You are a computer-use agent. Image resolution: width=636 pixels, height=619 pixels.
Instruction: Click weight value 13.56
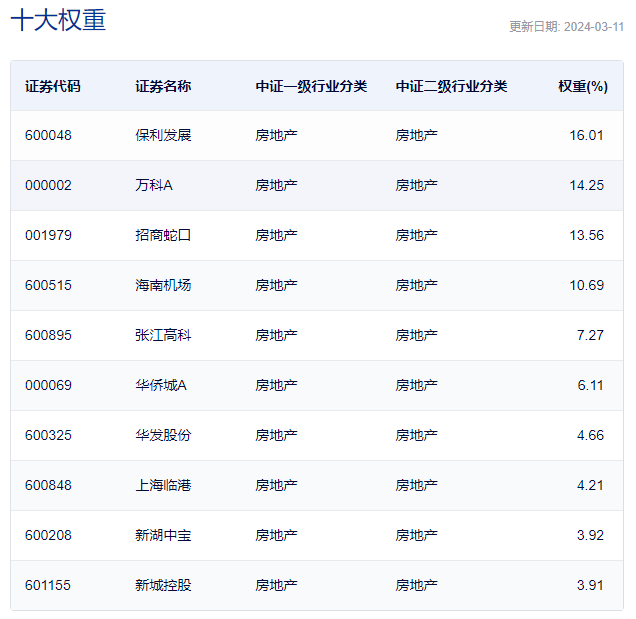(x=587, y=235)
